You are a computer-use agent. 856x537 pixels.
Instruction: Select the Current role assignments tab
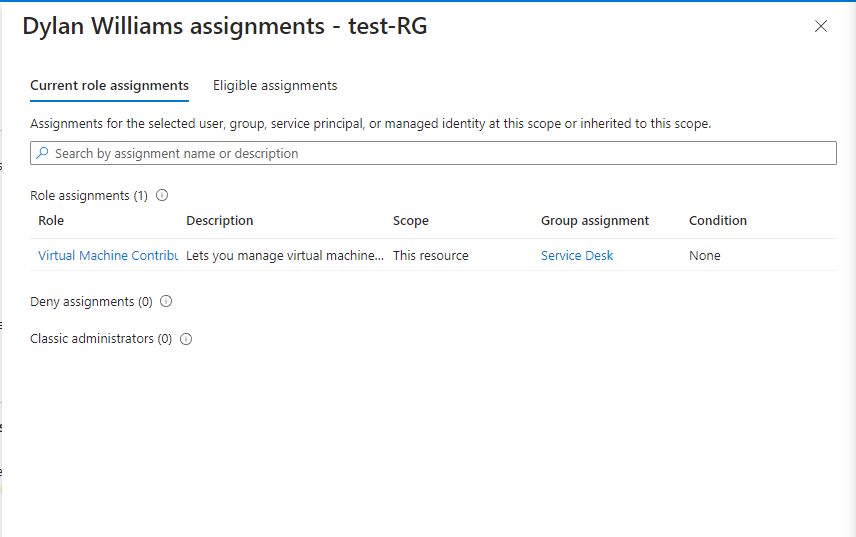[x=109, y=86]
